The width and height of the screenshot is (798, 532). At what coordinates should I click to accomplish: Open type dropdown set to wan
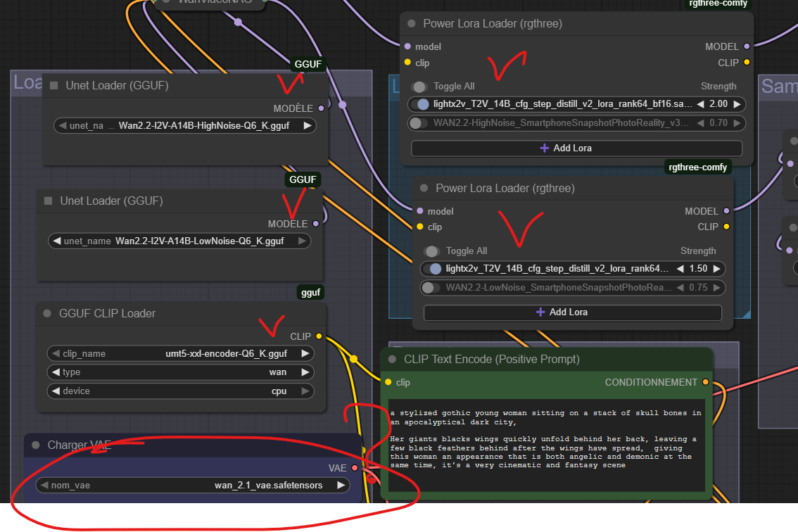click(x=180, y=372)
